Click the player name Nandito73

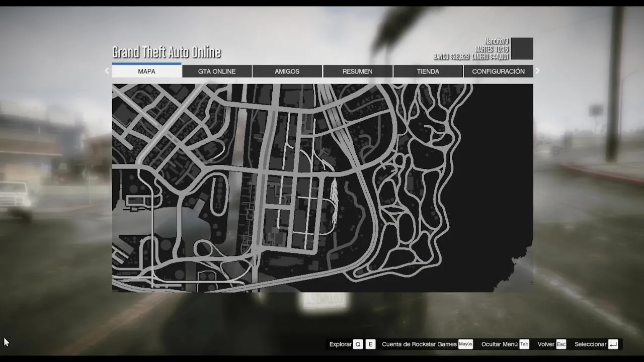(x=497, y=41)
